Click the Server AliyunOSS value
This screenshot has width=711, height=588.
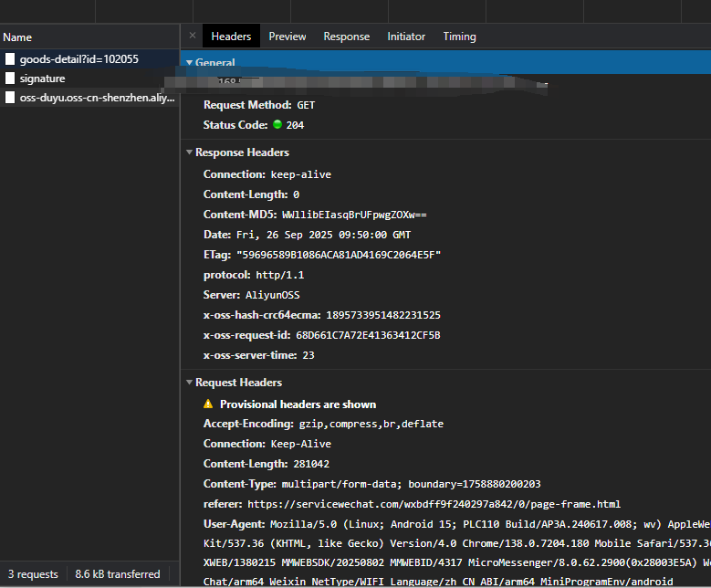click(273, 295)
